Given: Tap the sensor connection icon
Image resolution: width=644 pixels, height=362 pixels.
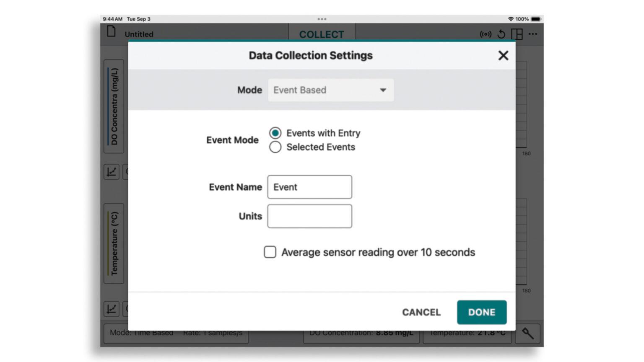Looking at the screenshot, I should tap(485, 34).
